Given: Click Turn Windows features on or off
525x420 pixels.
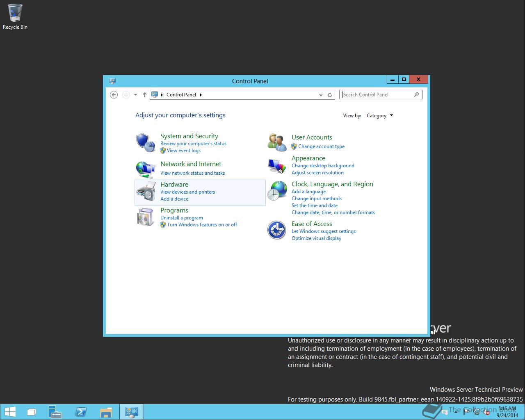Looking at the screenshot, I should [x=202, y=225].
